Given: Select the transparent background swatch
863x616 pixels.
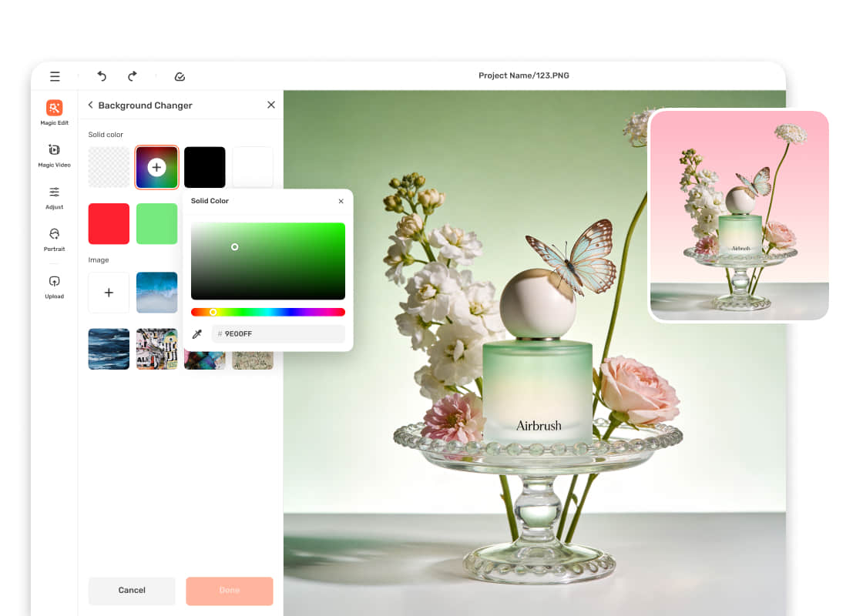Looking at the screenshot, I should [109, 167].
